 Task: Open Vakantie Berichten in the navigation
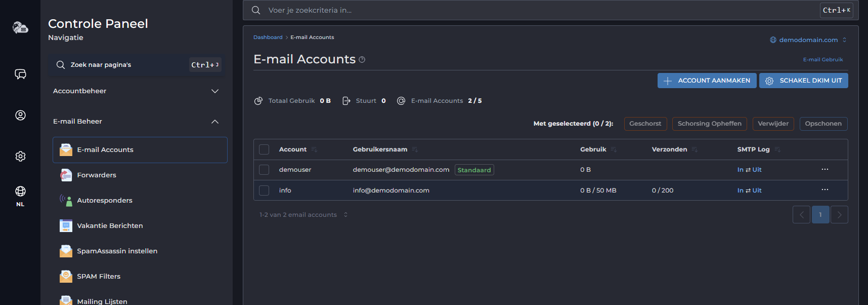pos(140,225)
